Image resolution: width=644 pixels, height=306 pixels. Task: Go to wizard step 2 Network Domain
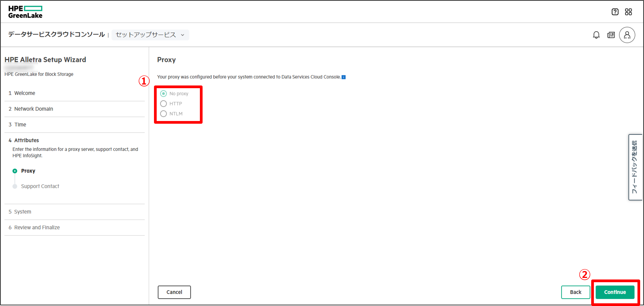[x=74, y=109]
